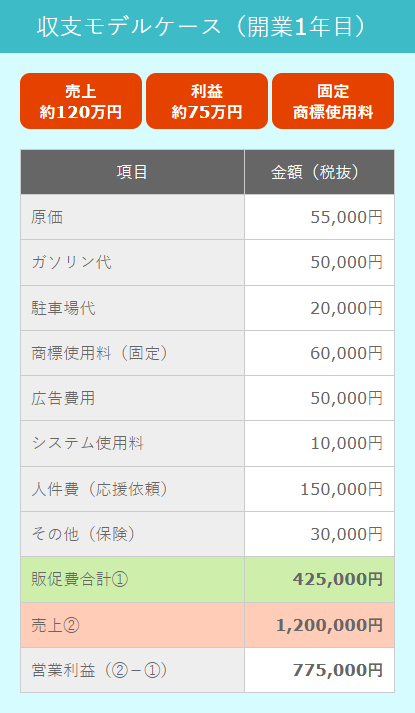Click the 駐車場代 row label
This screenshot has width=415, height=713.
click(132, 308)
